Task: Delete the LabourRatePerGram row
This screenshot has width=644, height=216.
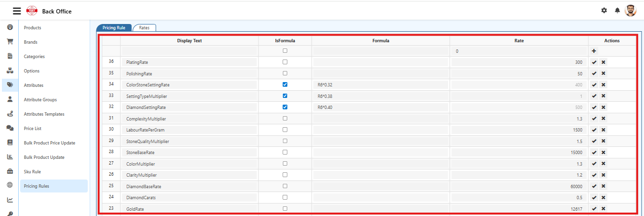Action: (603, 130)
